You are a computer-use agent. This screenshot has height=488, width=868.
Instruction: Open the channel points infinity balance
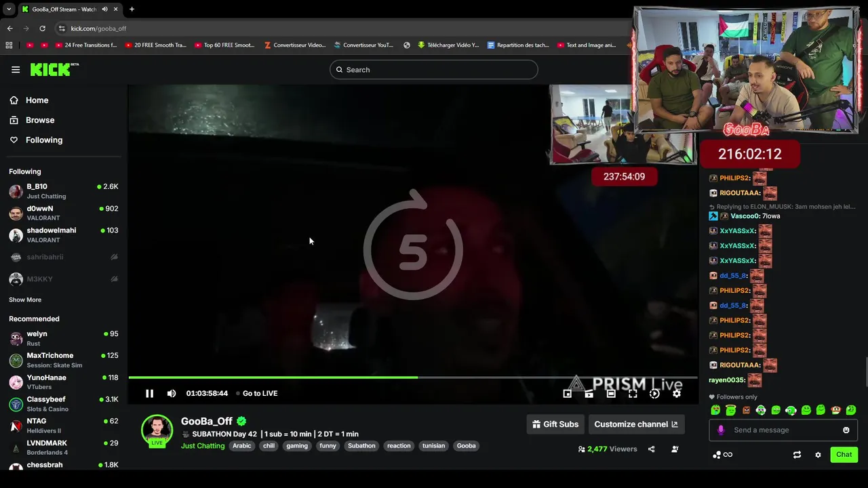pos(722,455)
